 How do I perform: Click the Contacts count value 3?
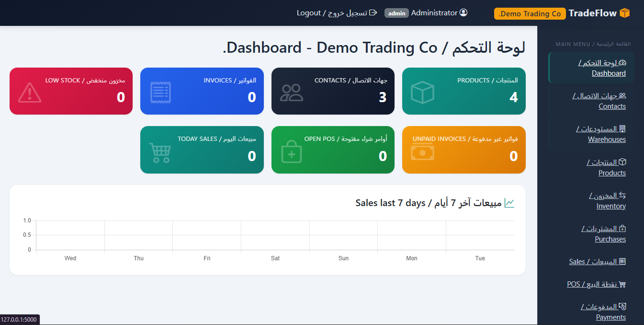coord(383,97)
